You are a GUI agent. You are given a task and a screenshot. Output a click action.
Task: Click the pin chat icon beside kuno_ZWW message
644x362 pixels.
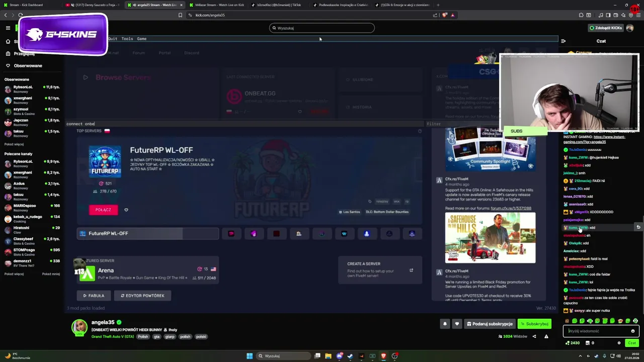pyautogui.click(x=638, y=227)
